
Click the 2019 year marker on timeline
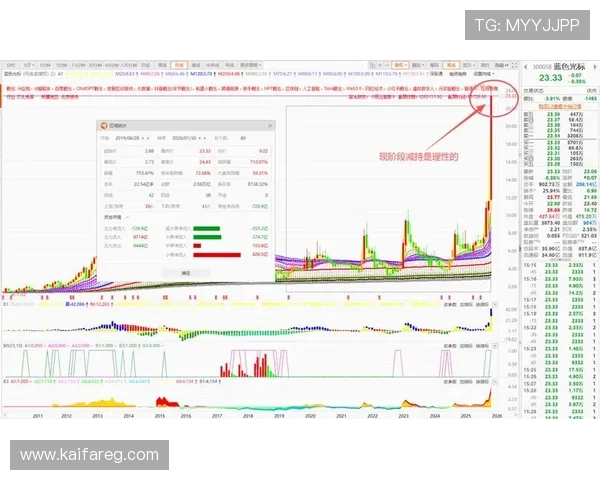coord(279,416)
